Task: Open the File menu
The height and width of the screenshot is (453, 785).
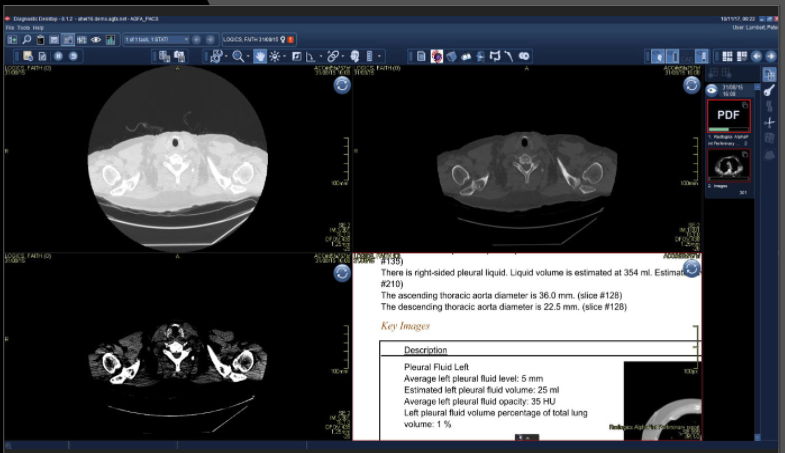Action: tap(9, 27)
